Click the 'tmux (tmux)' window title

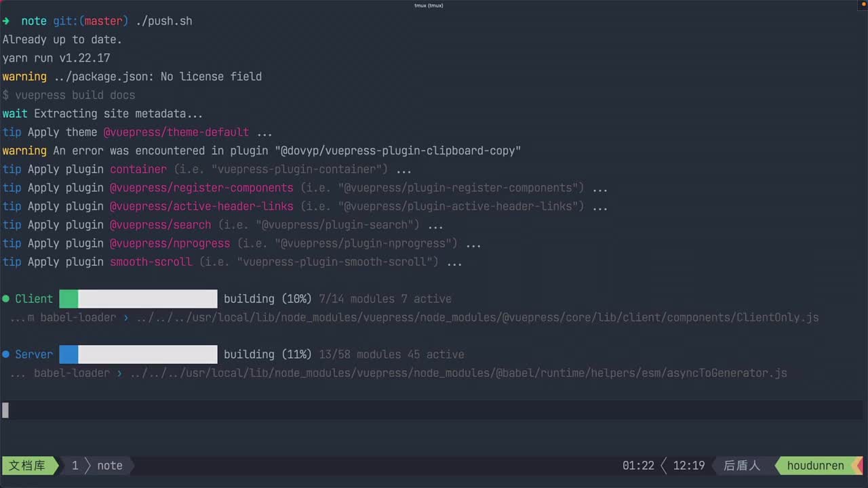pyautogui.click(x=429, y=5)
